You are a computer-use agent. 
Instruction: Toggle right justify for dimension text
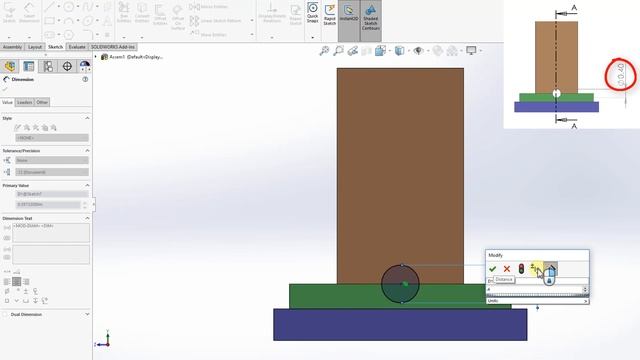click(26, 282)
